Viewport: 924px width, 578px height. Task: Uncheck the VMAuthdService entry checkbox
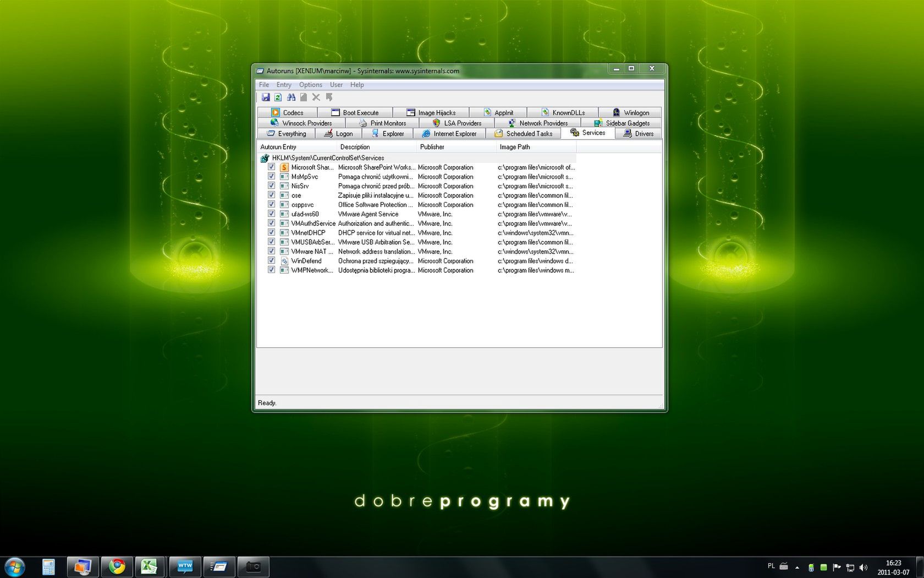click(x=271, y=223)
